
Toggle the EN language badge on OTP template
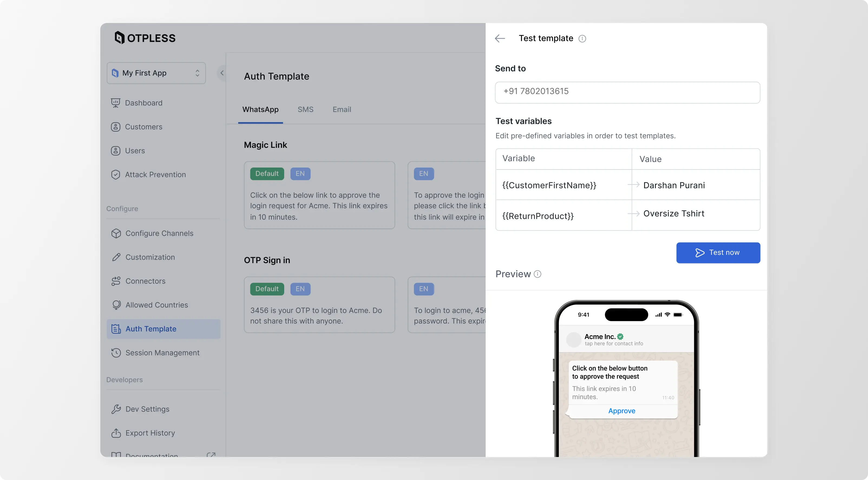click(300, 289)
